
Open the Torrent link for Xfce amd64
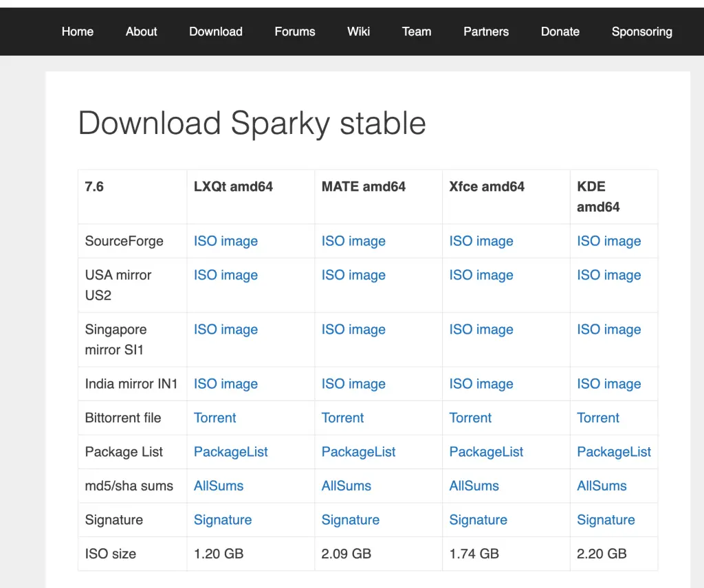[470, 418]
